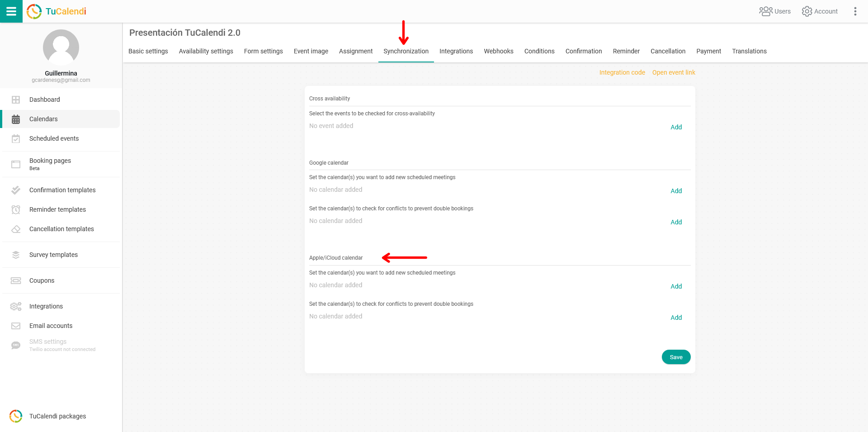Add Google calendar for new scheduled meetings

(x=676, y=191)
